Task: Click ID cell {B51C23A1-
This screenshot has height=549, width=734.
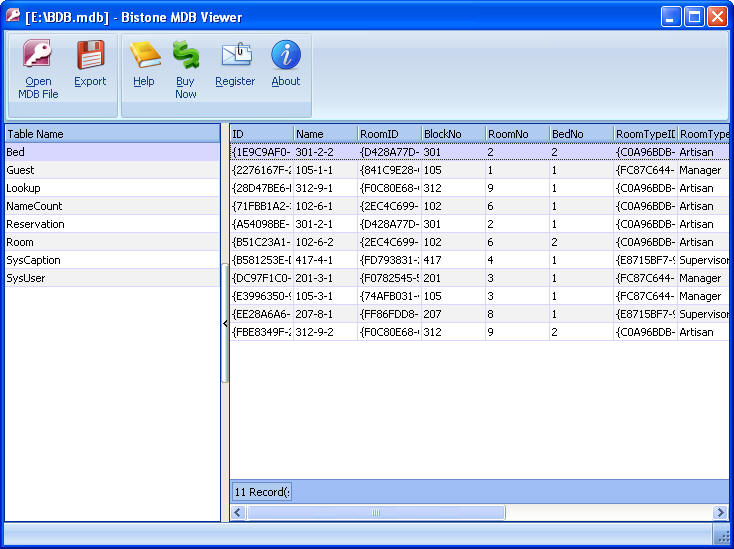Action: tap(262, 242)
